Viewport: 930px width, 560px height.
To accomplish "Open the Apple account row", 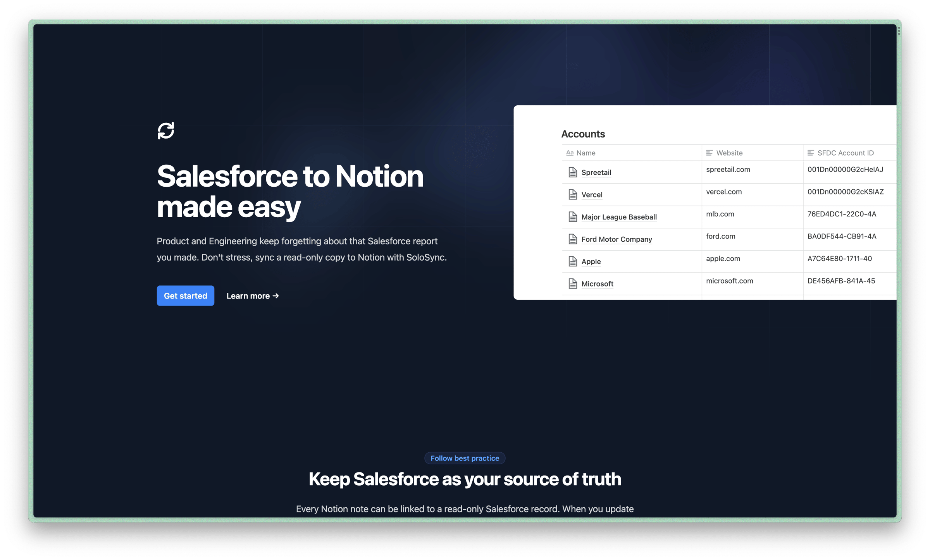I will (x=591, y=261).
